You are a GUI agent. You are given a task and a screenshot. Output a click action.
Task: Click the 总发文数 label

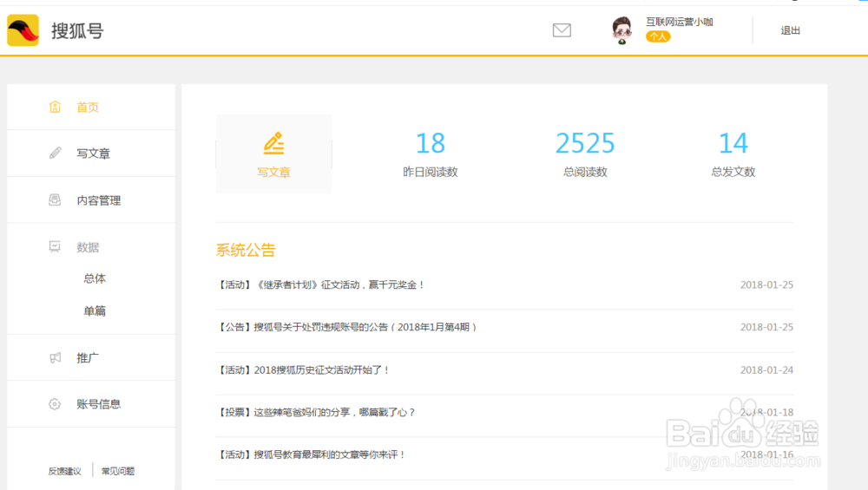click(733, 172)
